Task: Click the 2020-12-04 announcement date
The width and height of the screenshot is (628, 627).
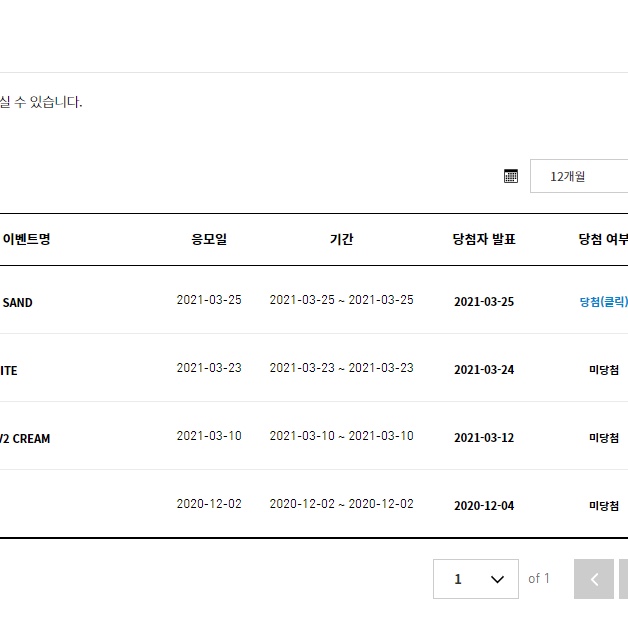Action: (x=484, y=506)
